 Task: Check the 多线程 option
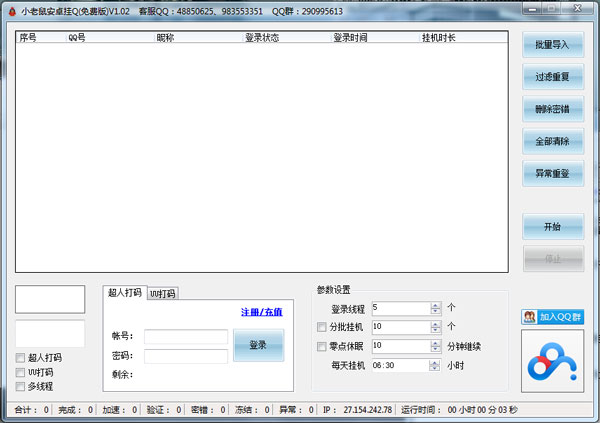(20, 386)
